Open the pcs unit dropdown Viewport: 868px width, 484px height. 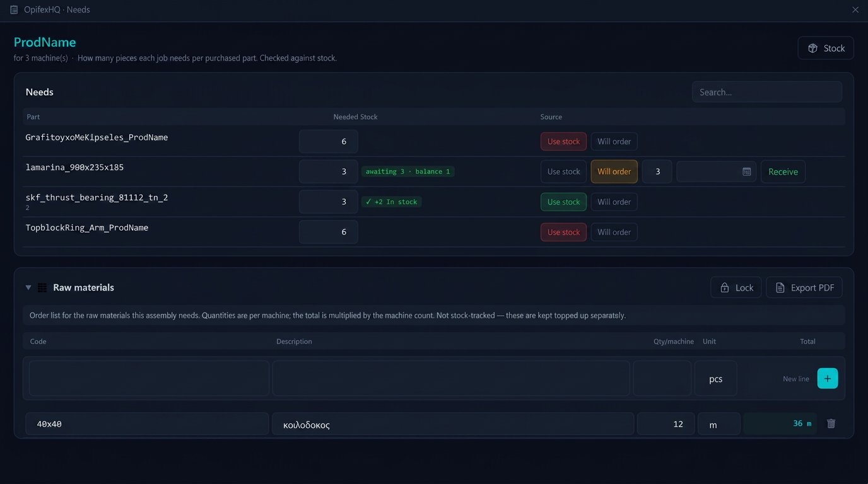[715, 378]
